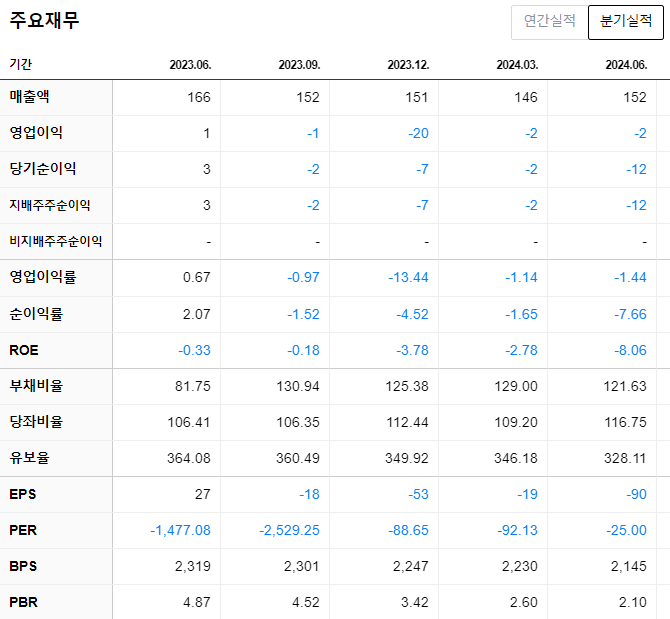Select the 분기실적 tab

tap(626, 23)
